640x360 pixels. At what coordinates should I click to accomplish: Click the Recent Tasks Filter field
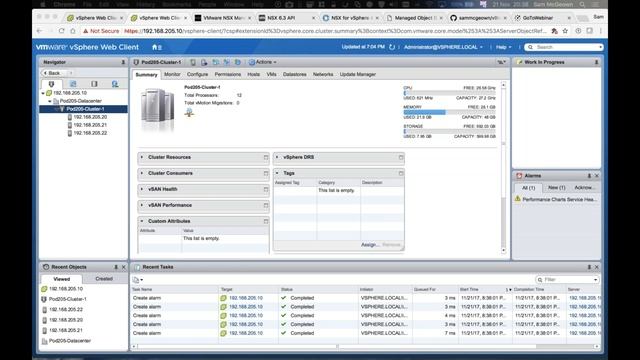(x=567, y=280)
